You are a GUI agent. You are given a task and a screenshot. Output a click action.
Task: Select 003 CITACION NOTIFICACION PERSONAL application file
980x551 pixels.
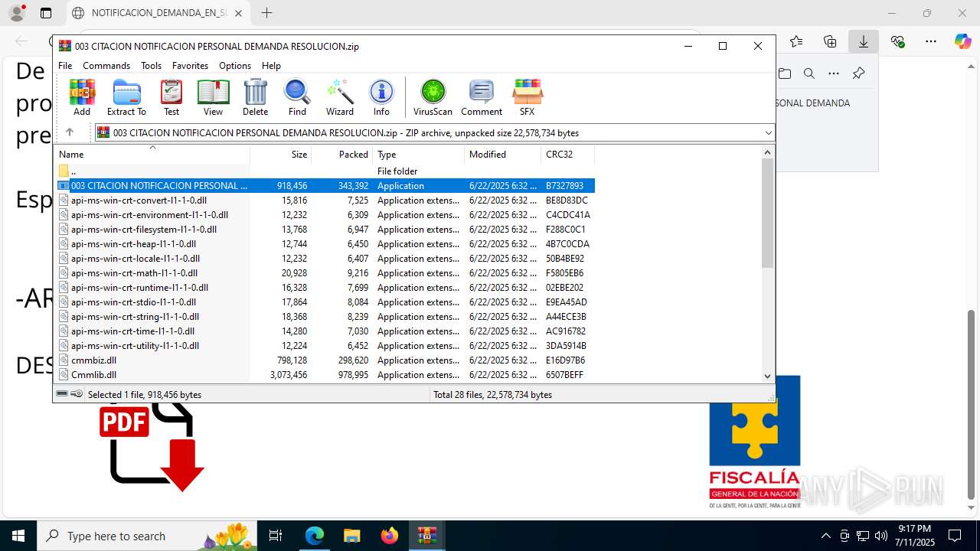point(325,185)
